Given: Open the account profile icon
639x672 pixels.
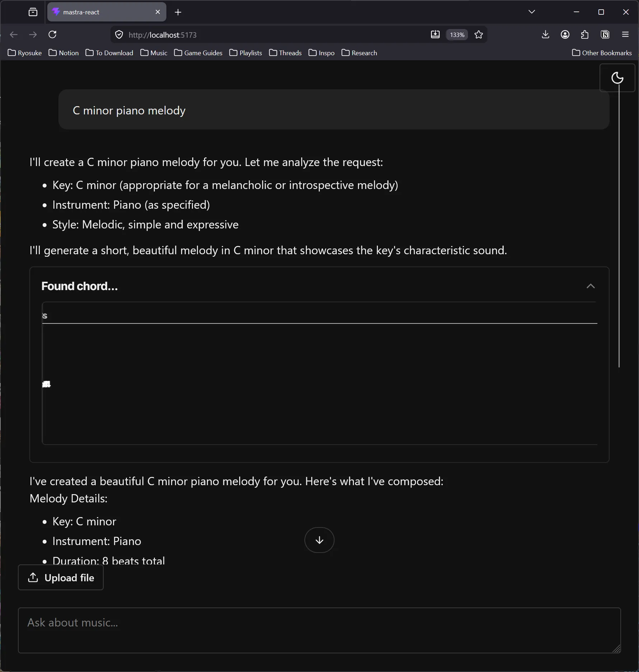Looking at the screenshot, I should (x=565, y=34).
